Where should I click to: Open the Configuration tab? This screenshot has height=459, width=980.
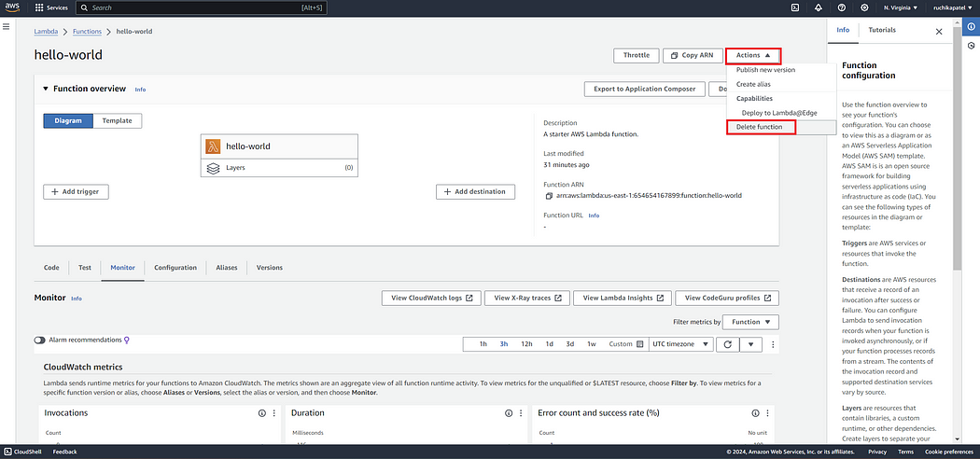point(175,267)
